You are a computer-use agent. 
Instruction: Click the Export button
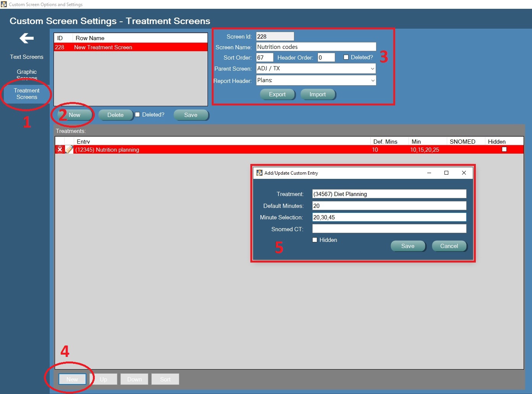(x=277, y=94)
